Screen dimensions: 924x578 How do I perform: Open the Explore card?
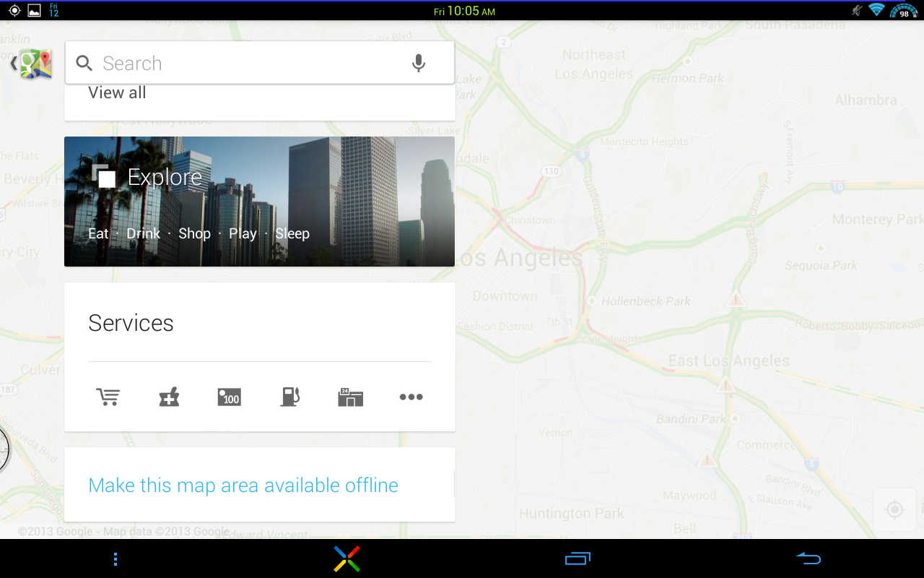(x=260, y=202)
